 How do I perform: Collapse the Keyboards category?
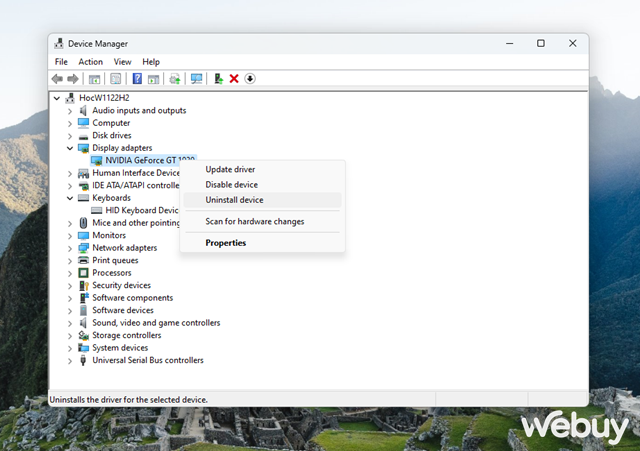click(x=70, y=198)
